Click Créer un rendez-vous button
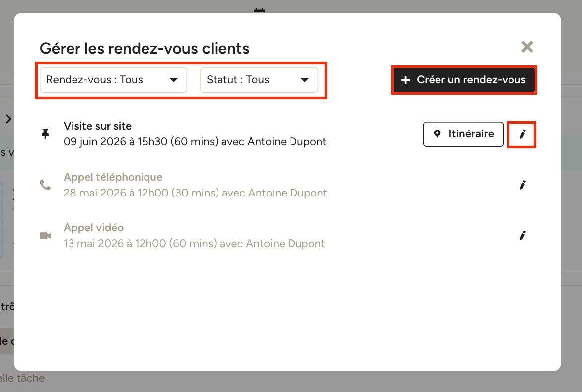Image resolution: width=582 pixels, height=392 pixels. 464,80
